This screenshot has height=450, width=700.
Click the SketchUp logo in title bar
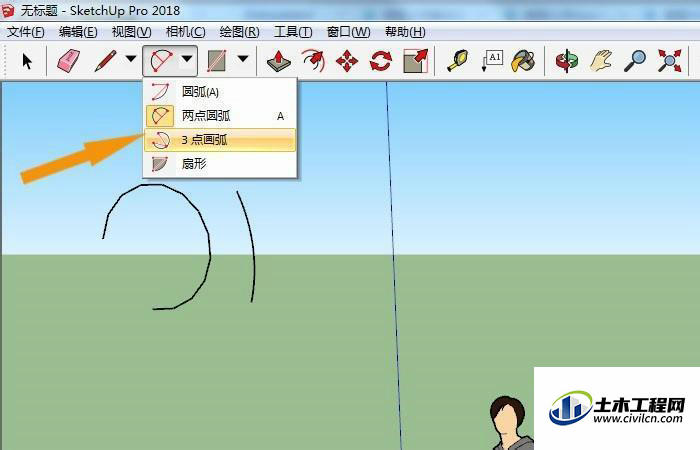point(8,11)
